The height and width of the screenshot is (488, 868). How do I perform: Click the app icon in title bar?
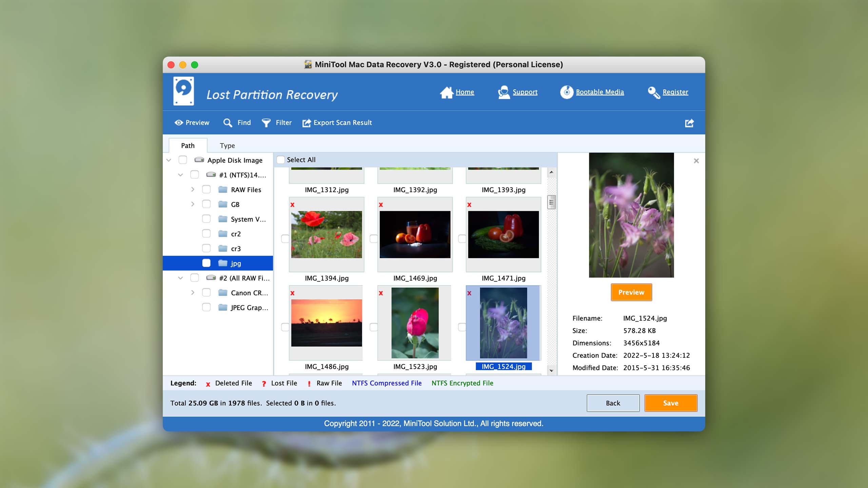(308, 64)
